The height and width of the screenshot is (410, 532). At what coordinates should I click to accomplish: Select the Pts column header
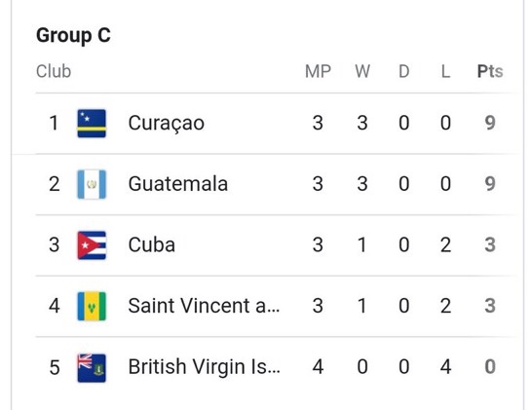click(490, 71)
